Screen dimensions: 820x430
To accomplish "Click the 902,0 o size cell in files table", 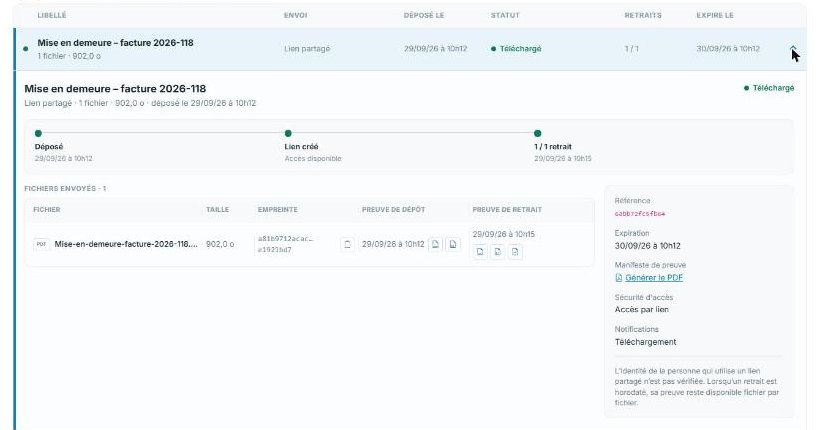I will click(220, 244).
